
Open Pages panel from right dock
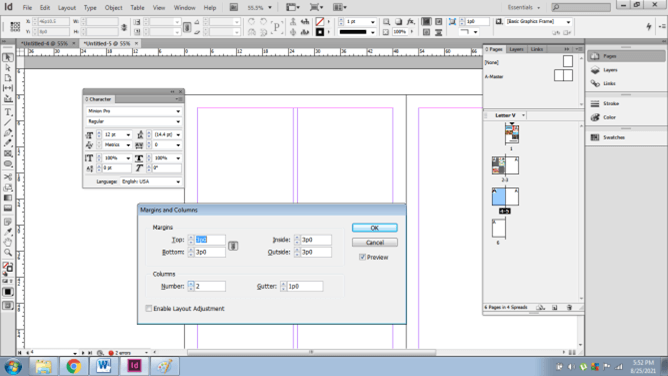pyautogui.click(x=626, y=56)
